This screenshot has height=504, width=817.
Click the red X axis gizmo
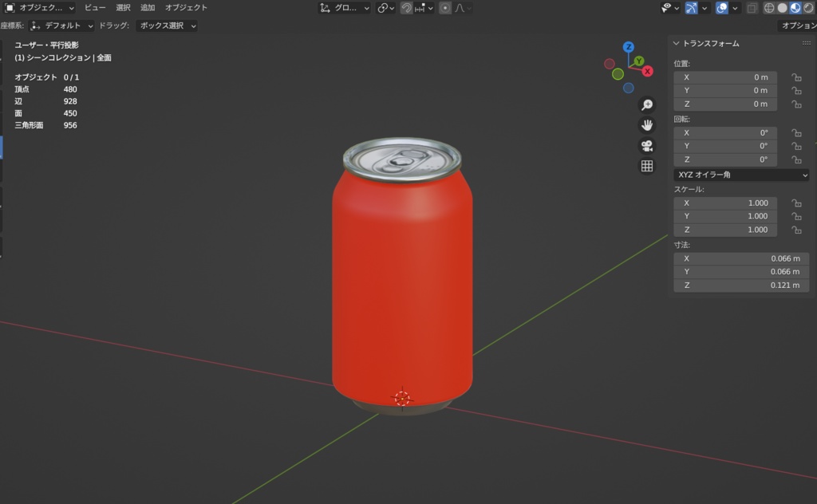[x=648, y=71]
